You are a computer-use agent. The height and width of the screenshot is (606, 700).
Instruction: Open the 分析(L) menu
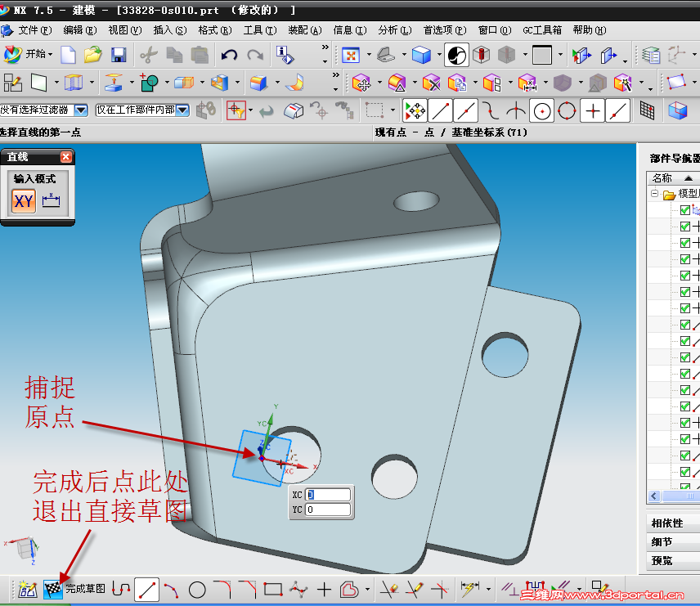click(x=395, y=30)
